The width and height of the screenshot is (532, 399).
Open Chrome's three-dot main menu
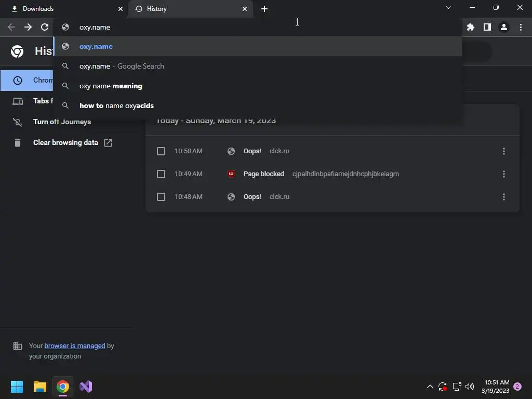[x=521, y=27]
